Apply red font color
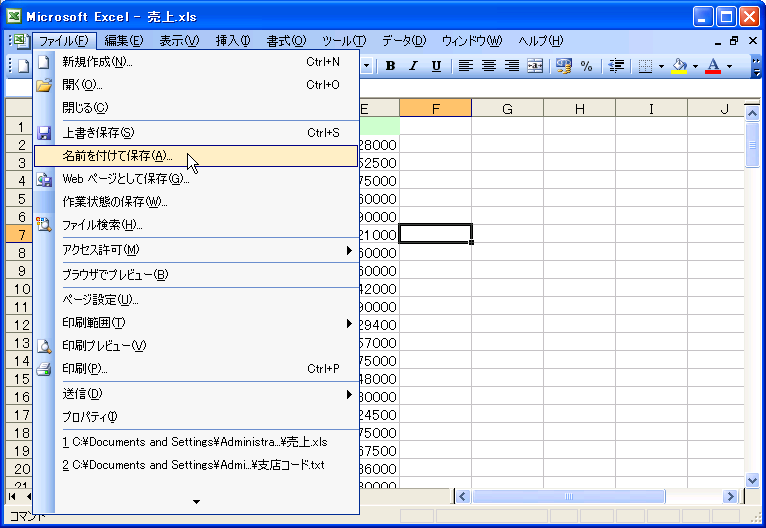Screen dimensions: 766x528 point(713,66)
